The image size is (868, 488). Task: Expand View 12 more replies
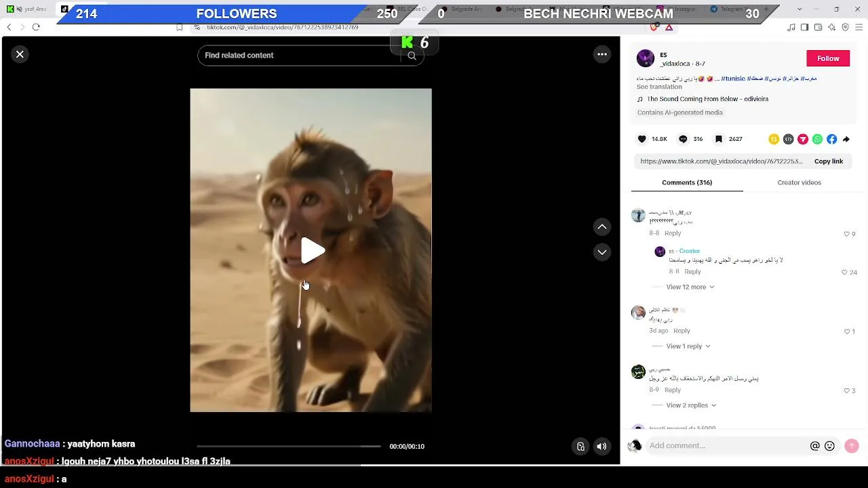coord(690,287)
